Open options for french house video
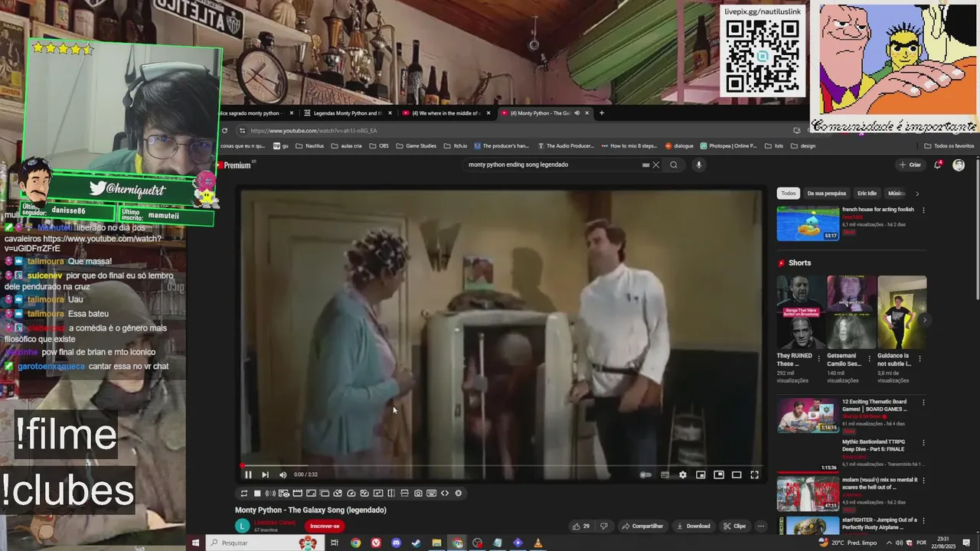Image resolution: width=980 pixels, height=551 pixels. pos(923,210)
